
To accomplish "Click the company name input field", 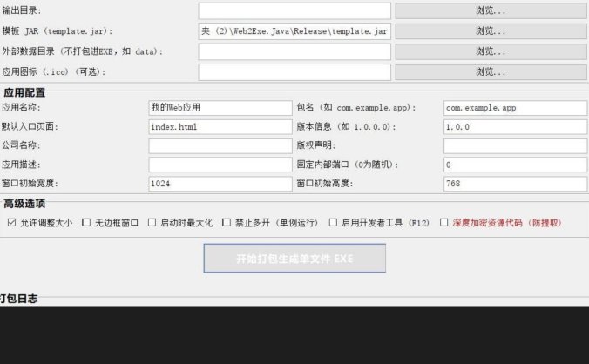I will (x=220, y=145).
